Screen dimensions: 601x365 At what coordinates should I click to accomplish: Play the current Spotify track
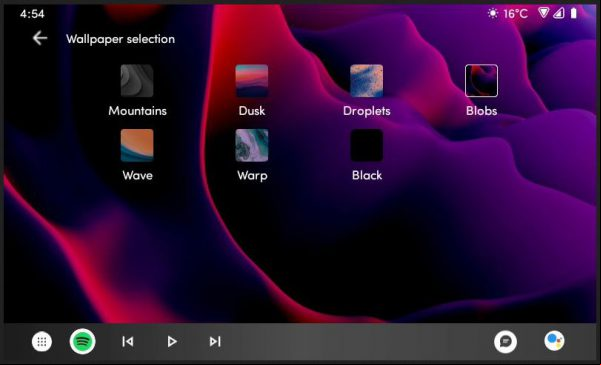pyautogui.click(x=172, y=341)
